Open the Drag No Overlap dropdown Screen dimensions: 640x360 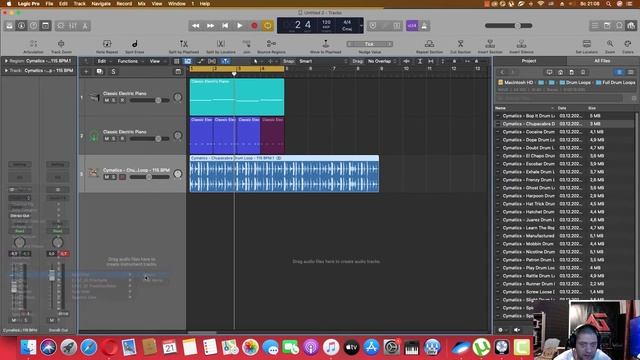click(x=382, y=61)
